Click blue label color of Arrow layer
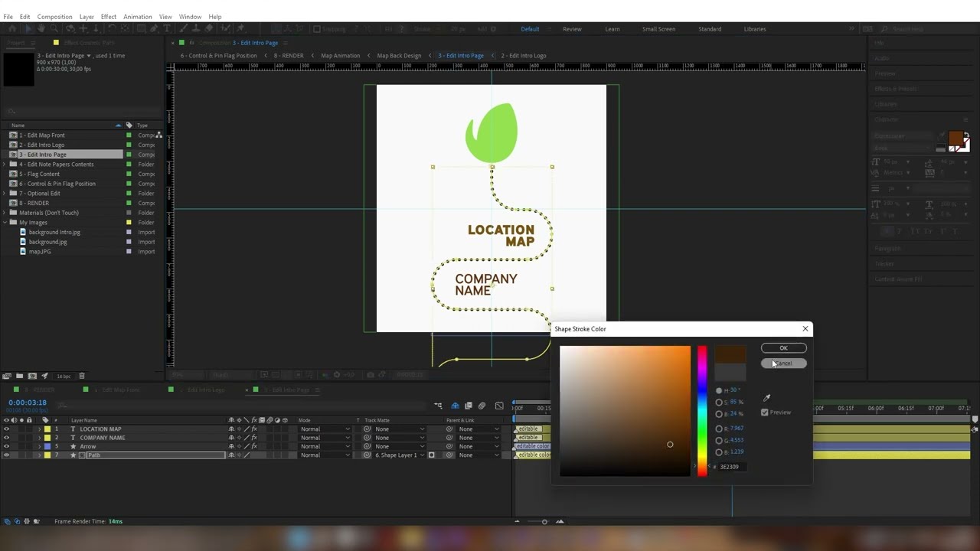Viewport: 980px width, 551px height. point(47,446)
